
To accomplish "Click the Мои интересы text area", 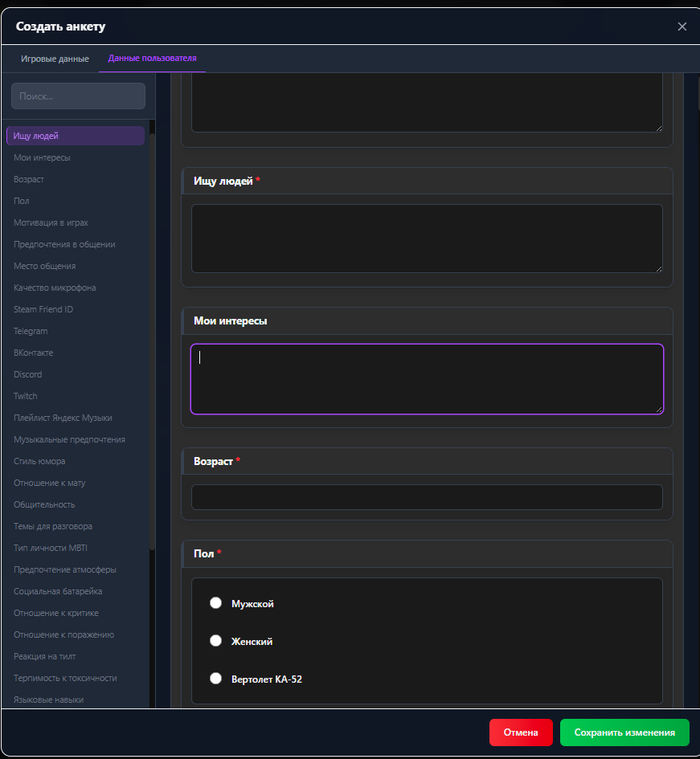I will [426, 378].
